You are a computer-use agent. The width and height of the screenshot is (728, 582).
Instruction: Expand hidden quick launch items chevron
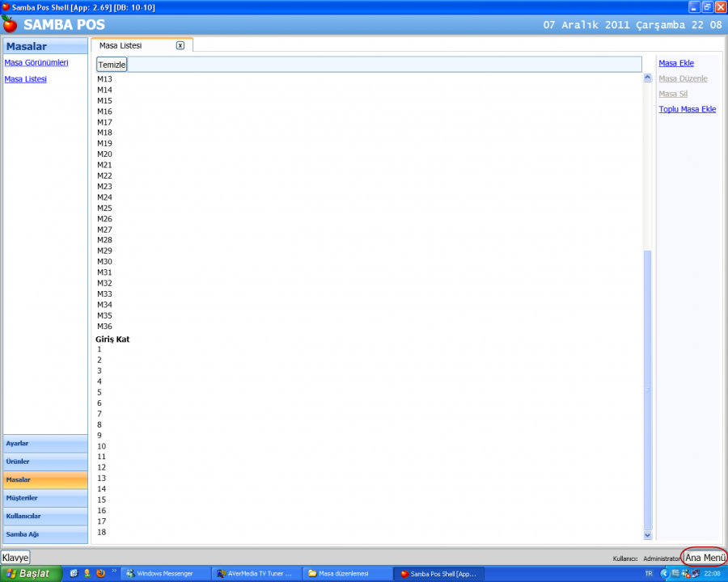tap(114, 571)
